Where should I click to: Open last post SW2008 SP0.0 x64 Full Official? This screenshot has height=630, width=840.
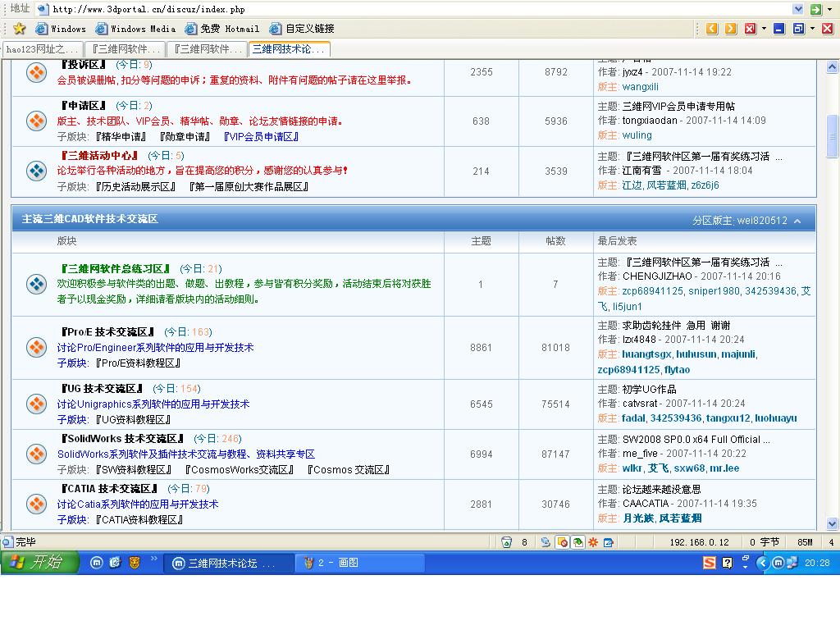coord(696,440)
